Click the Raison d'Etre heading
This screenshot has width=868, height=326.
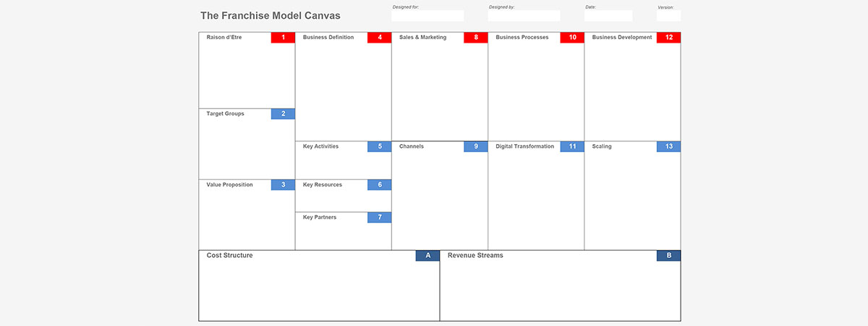coord(224,38)
